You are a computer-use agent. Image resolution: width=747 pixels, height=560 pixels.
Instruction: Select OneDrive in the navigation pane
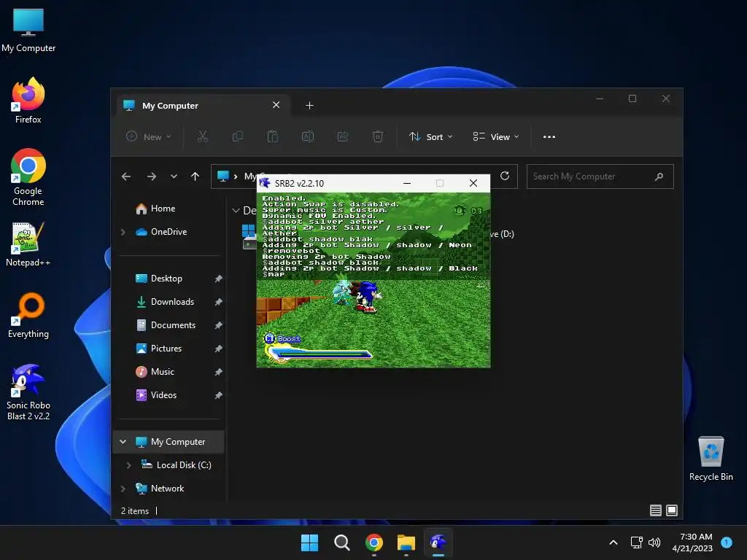pyautogui.click(x=169, y=232)
